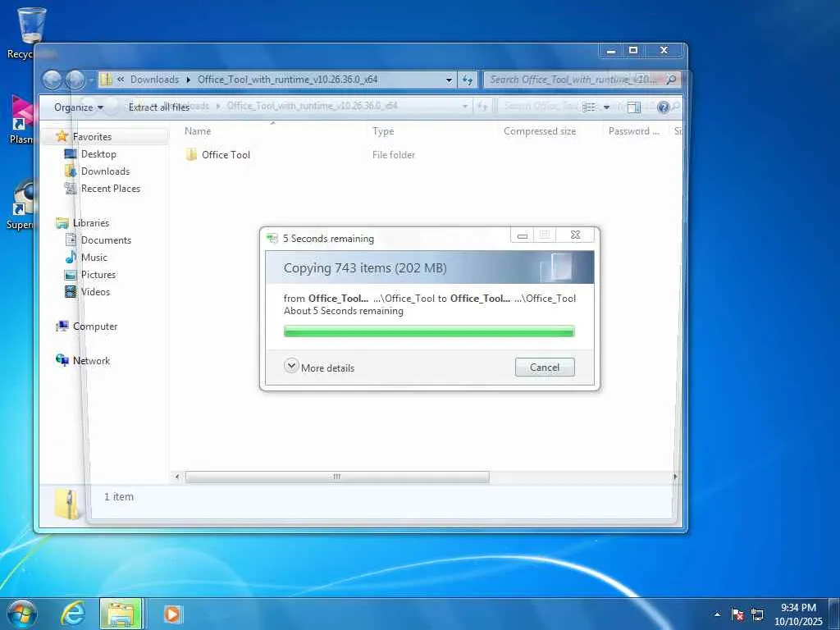Open Windows Media Player from taskbar
840x630 pixels.
[x=172, y=614]
